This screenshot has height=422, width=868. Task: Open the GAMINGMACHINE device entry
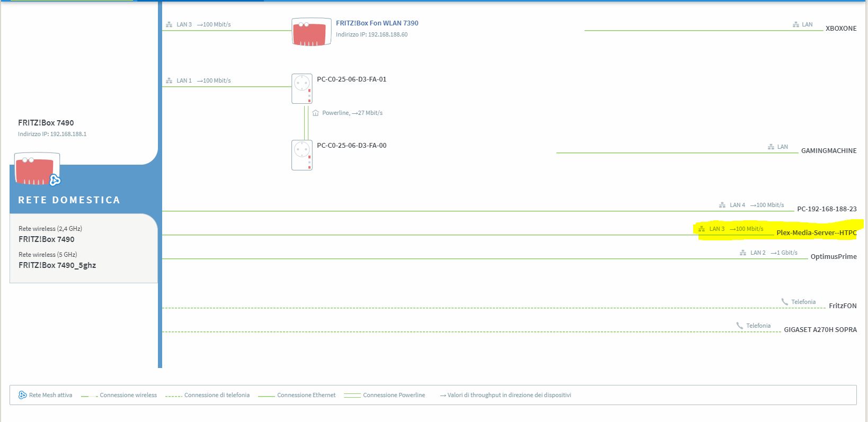[829, 151]
